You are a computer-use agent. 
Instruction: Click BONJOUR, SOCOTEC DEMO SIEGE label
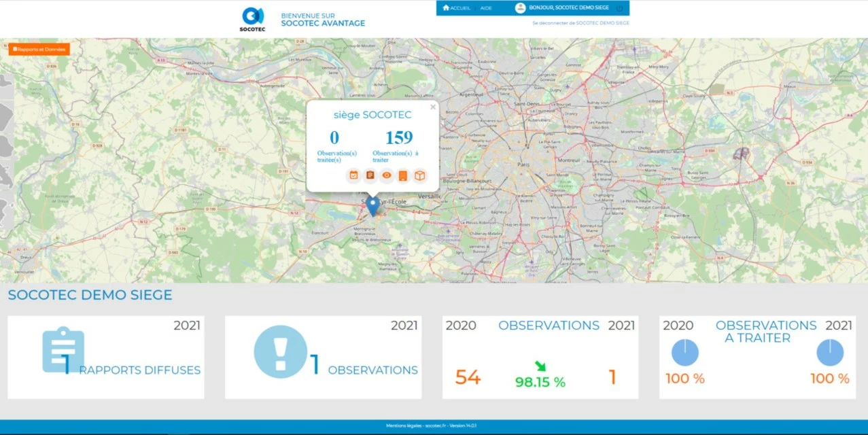click(x=569, y=8)
